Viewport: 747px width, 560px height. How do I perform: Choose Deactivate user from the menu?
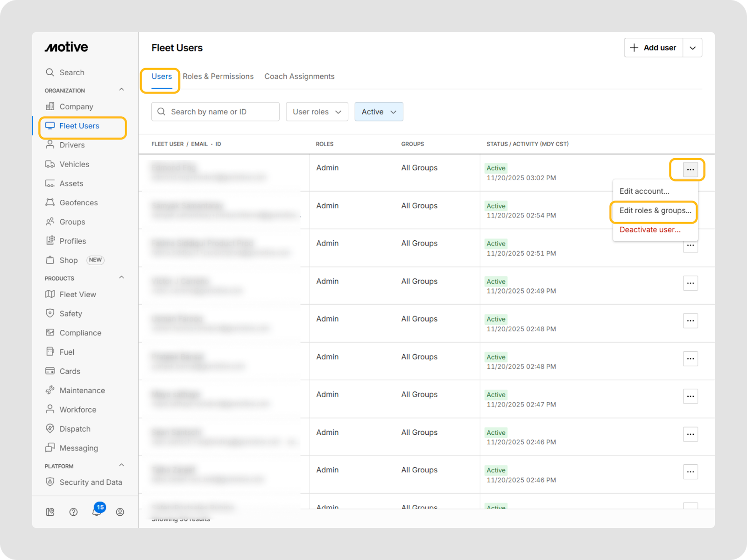click(649, 230)
